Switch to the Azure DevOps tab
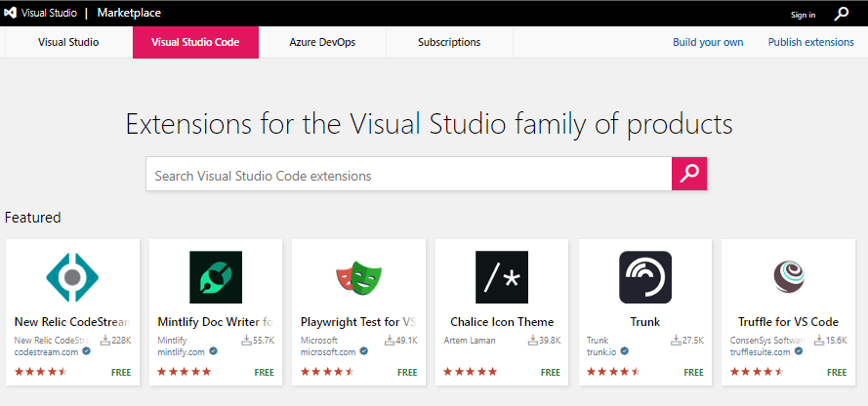 [x=322, y=42]
